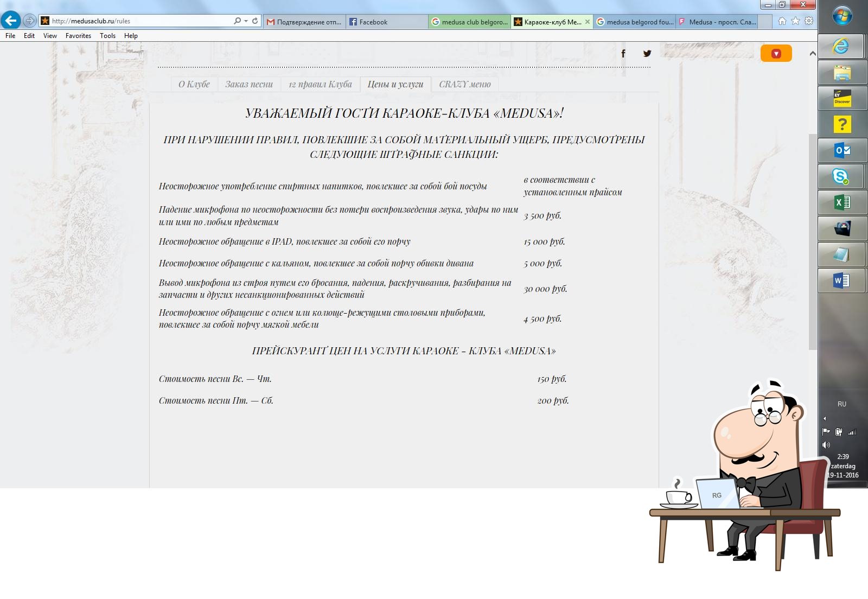The height and width of the screenshot is (599, 868).
Task: Open the О Клубе page tab
Action: [194, 84]
